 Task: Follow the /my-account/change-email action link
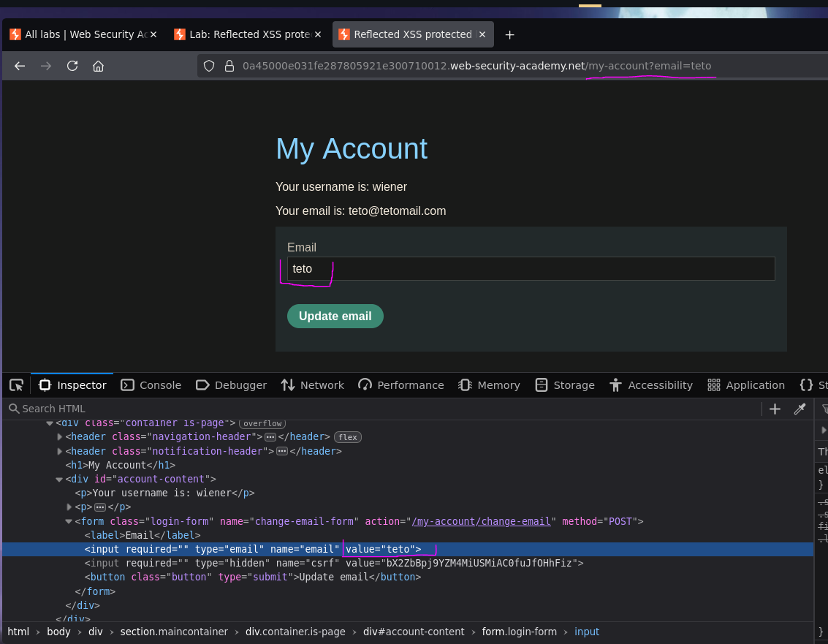pos(481,521)
